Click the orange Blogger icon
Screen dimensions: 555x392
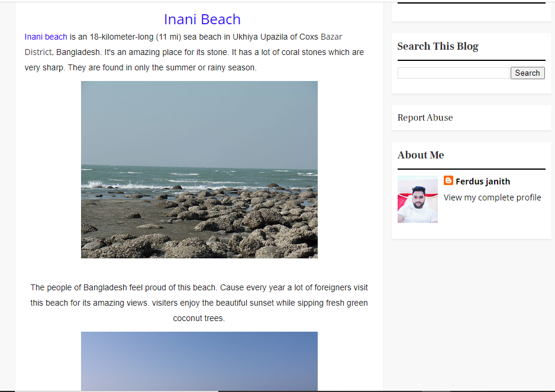tap(448, 181)
